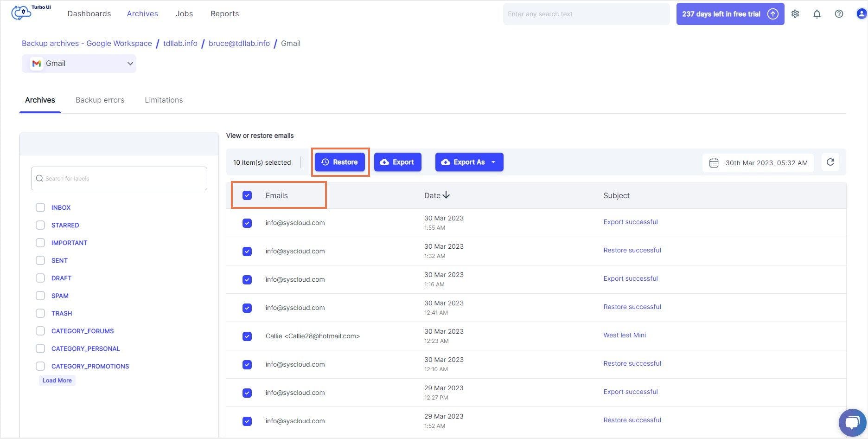Switch to the Backup errors tab
Image resolution: width=868 pixels, height=439 pixels.
coord(100,100)
